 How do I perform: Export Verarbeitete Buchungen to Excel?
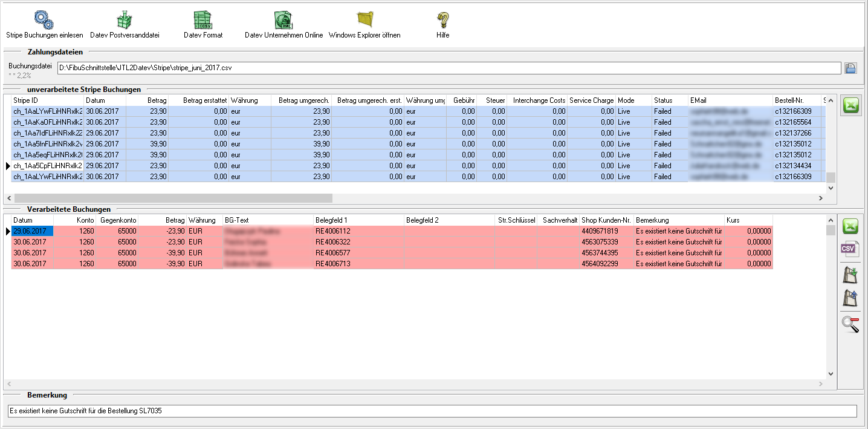pyautogui.click(x=850, y=226)
